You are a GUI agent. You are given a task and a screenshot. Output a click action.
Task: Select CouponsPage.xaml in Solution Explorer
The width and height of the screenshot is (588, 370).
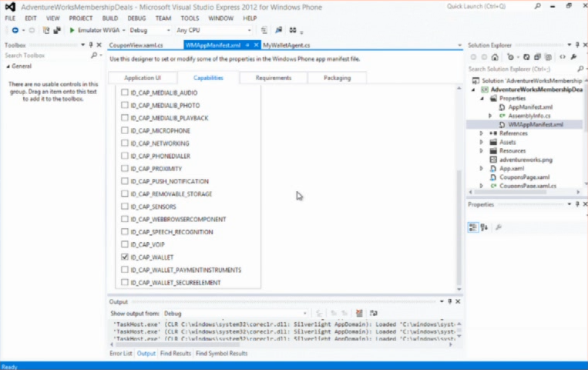tap(524, 177)
